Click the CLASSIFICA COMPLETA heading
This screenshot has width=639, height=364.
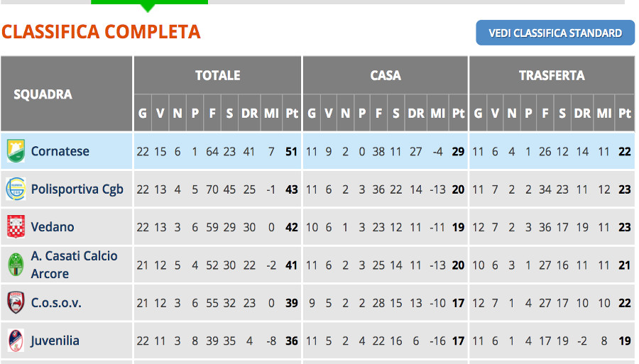[101, 32]
